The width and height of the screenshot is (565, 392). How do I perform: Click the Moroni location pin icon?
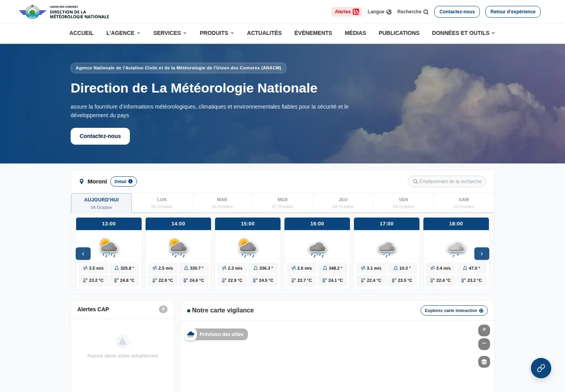click(x=82, y=181)
